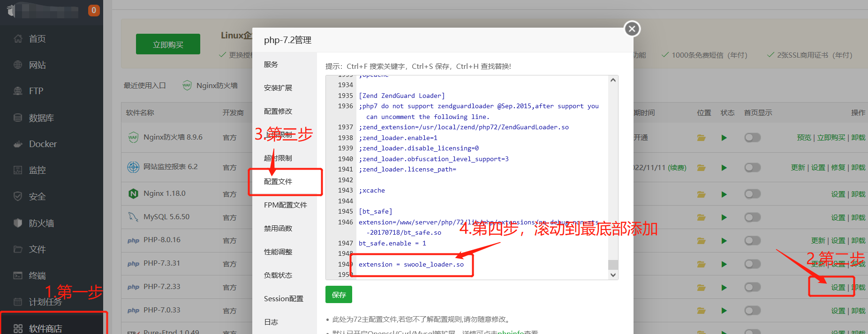The image size is (868, 334).
Task: Open the firewall shield icon in the sidebar
Action: tap(18, 223)
